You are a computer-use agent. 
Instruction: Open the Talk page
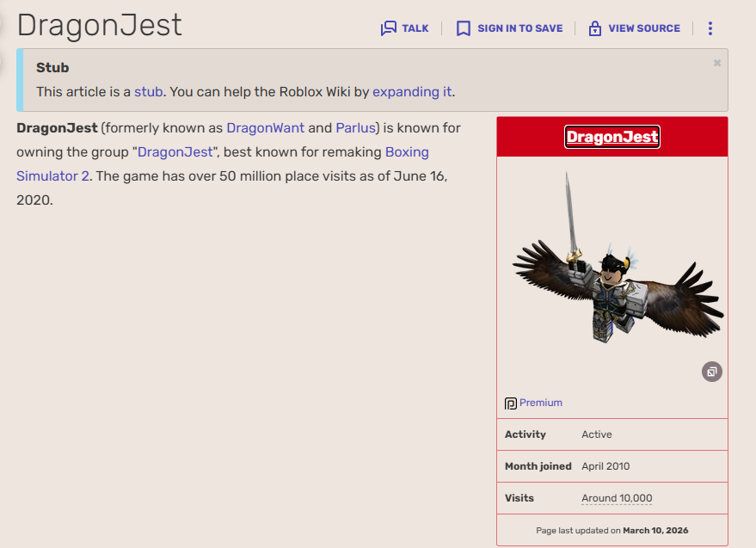404,28
